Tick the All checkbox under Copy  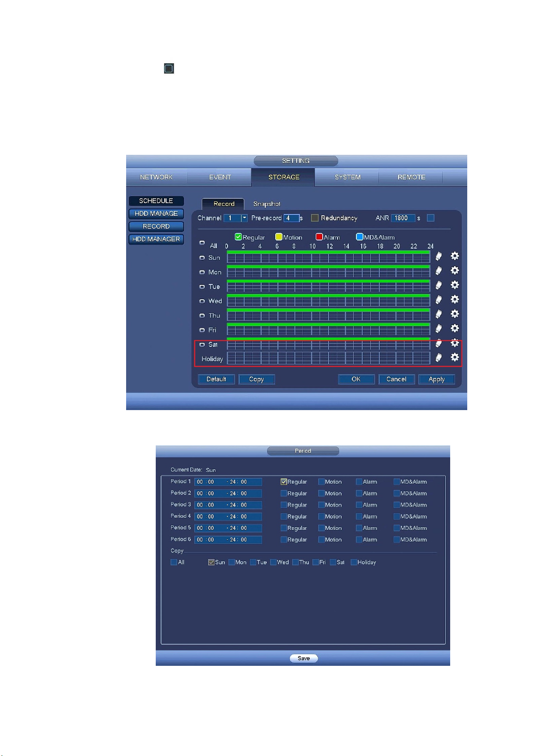click(174, 562)
